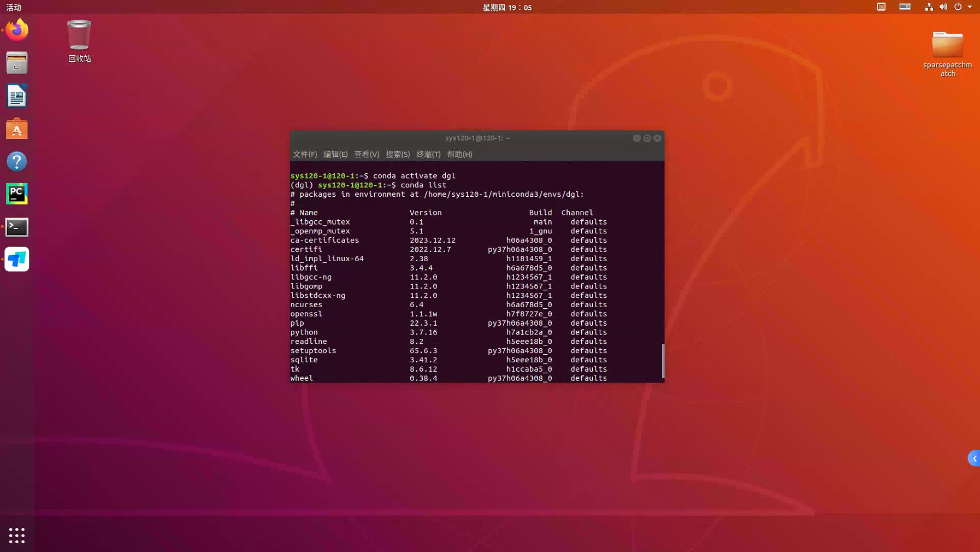Open the 帮助(H) menu in terminal
The width and height of the screenshot is (980, 552).
tap(459, 154)
